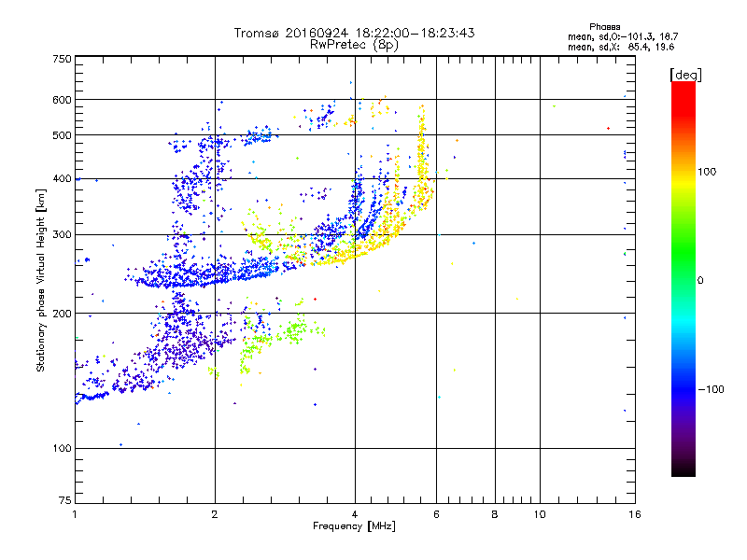Click the x-axis tick label '4'
747x560 pixels.
click(355, 514)
